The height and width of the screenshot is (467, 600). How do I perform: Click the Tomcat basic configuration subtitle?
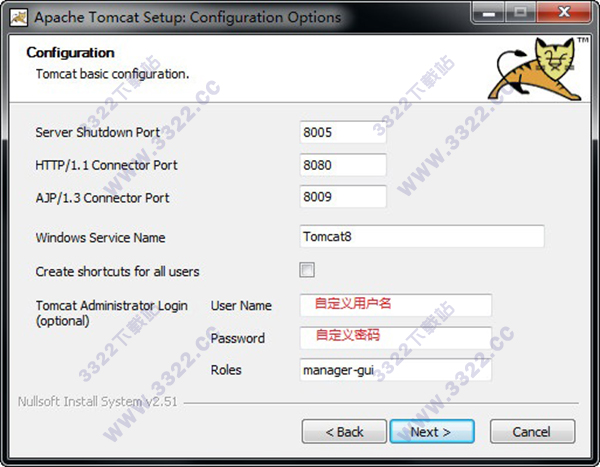pos(112,73)
